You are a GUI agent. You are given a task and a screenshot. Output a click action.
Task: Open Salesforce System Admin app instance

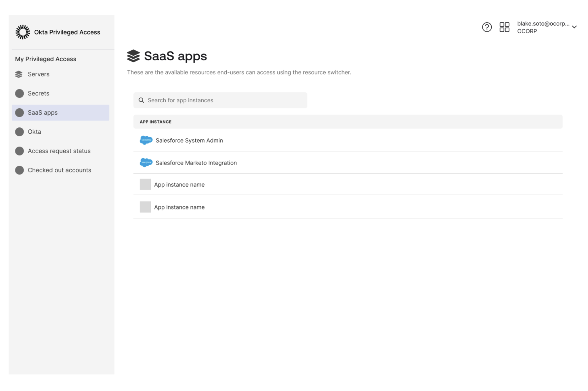click(189, 140)
